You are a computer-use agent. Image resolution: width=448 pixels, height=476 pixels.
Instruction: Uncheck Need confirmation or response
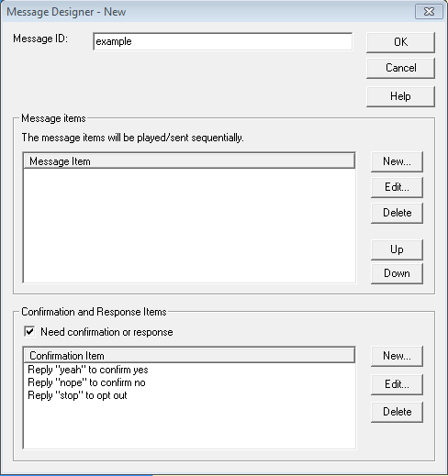29,331
